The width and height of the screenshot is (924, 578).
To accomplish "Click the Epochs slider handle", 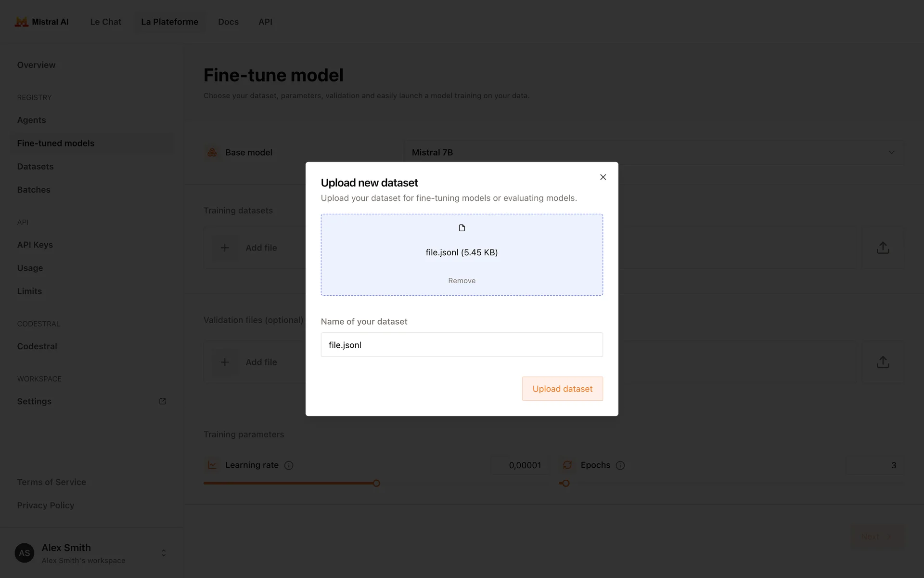I will pos(566,483).
